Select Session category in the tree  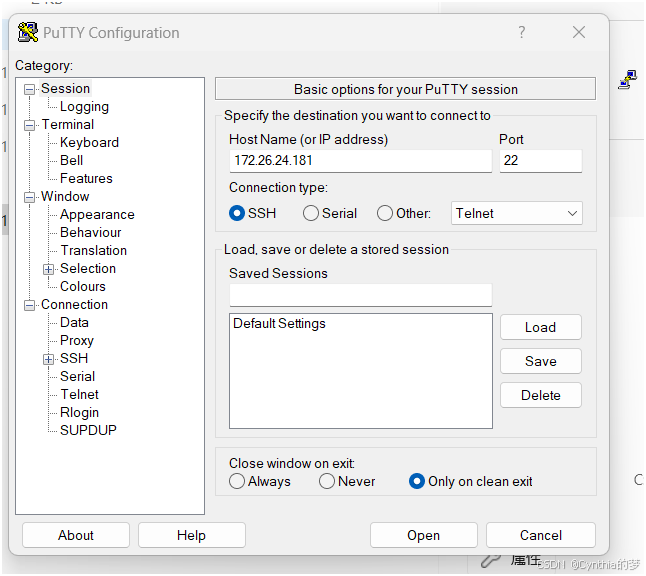(x=66, y=89)
